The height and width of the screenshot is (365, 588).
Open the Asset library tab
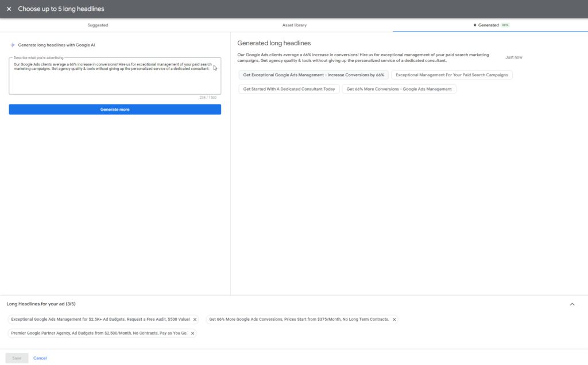[x=295, y=25]
